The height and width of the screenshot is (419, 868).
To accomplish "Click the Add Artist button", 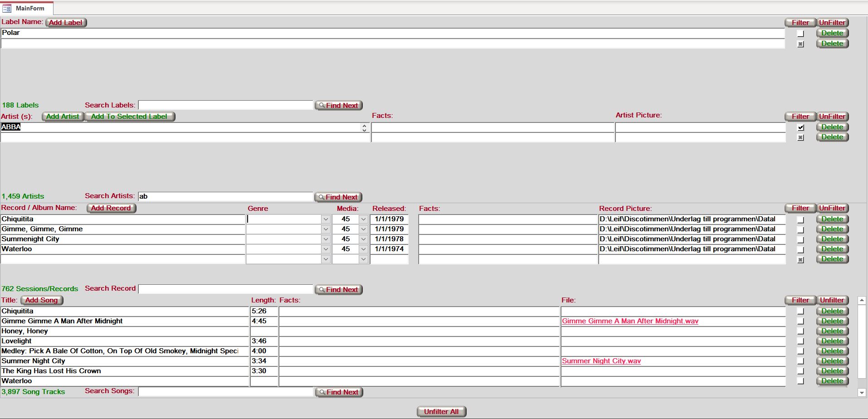I will [63, 117].
